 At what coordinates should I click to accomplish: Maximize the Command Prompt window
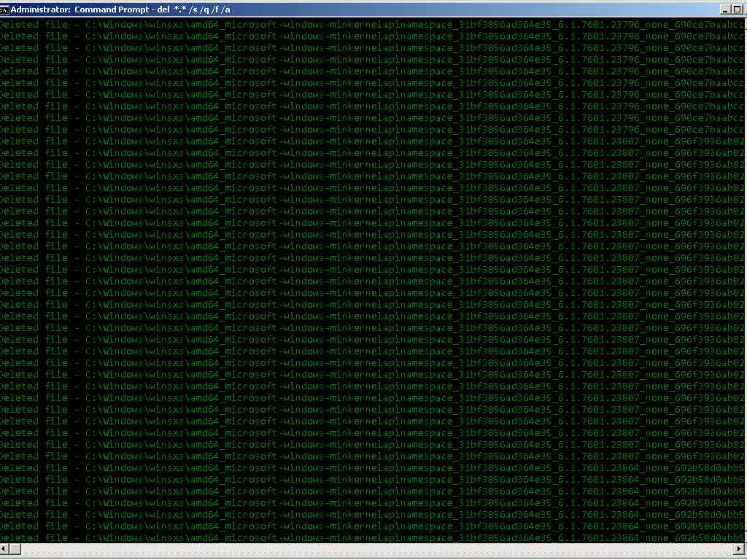[738, 9]
